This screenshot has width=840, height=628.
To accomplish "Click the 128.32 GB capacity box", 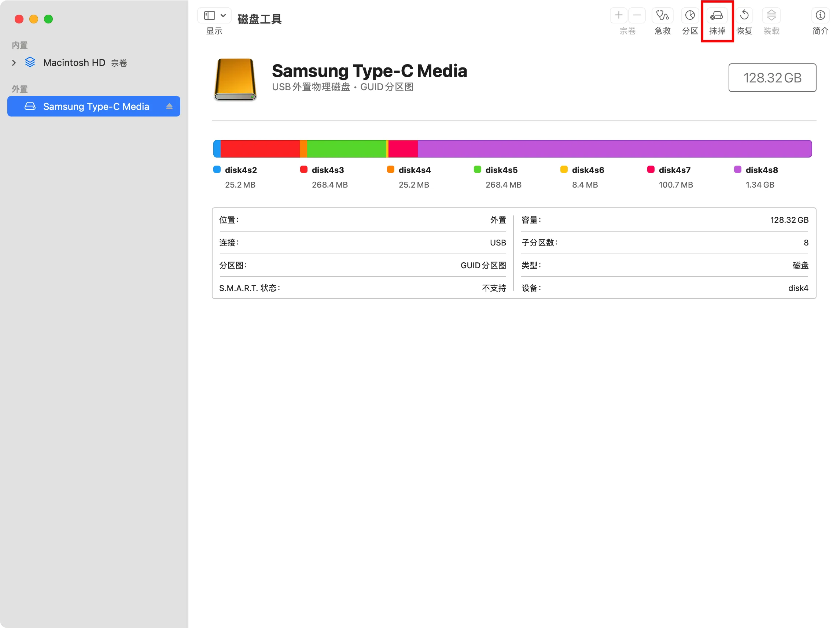I will coord(772,78).
